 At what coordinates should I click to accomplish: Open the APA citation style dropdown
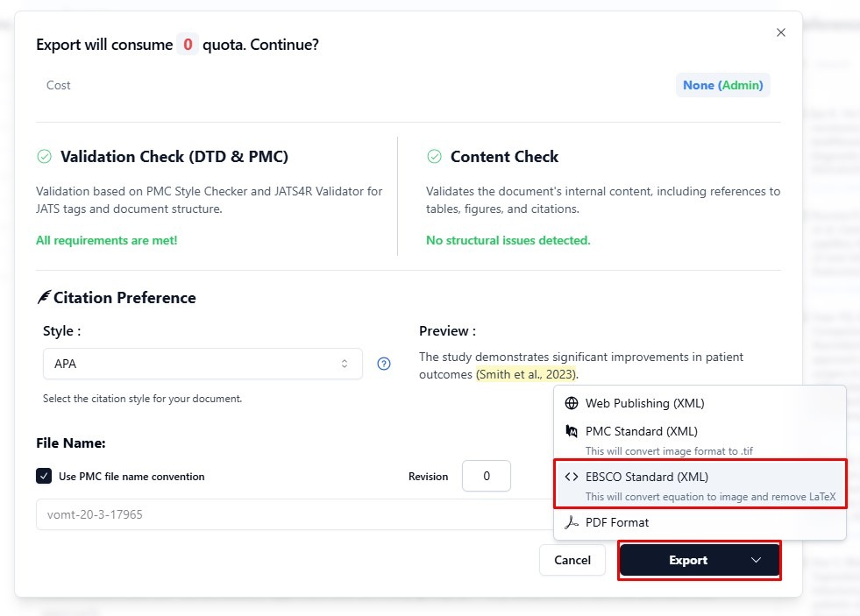coord(203,364)
